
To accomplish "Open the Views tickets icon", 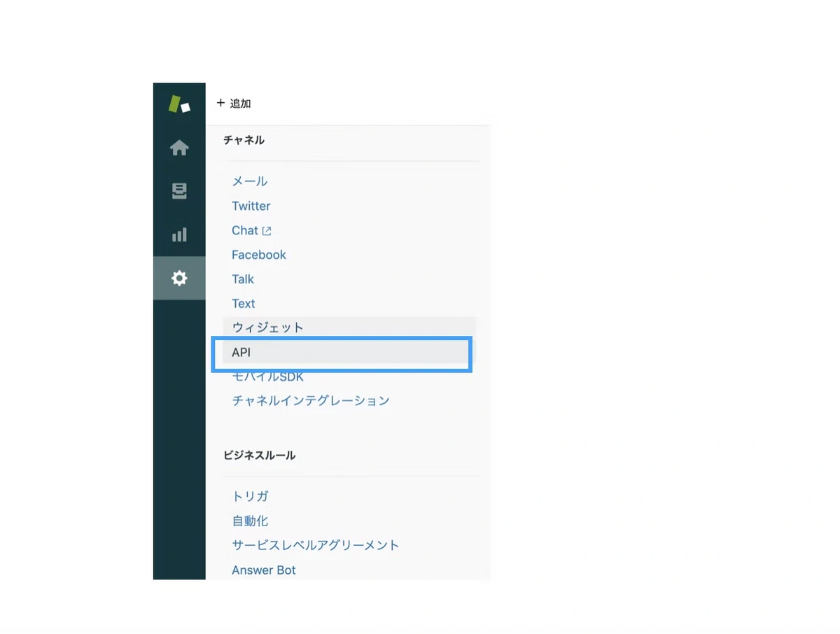I will pos(179,191).
